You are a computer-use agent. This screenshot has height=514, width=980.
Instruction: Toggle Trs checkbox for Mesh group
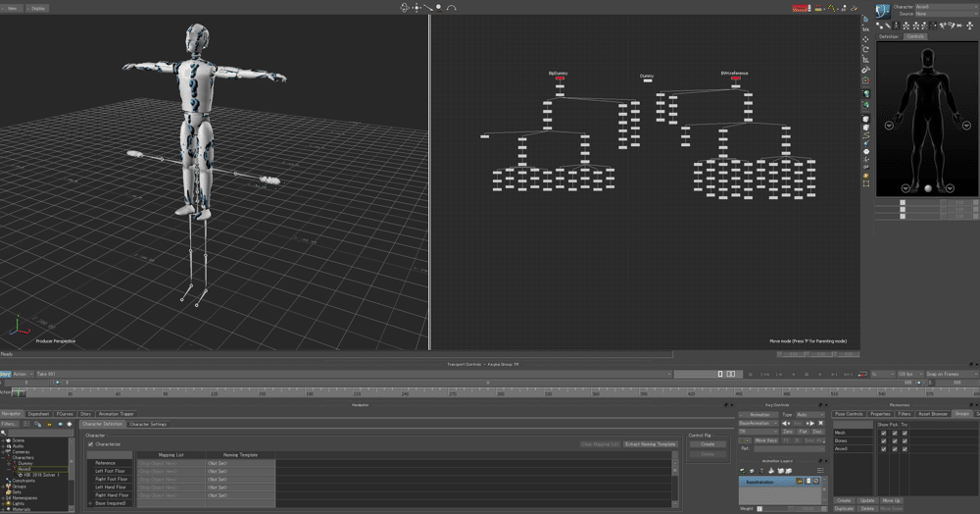tap(905, 433)
